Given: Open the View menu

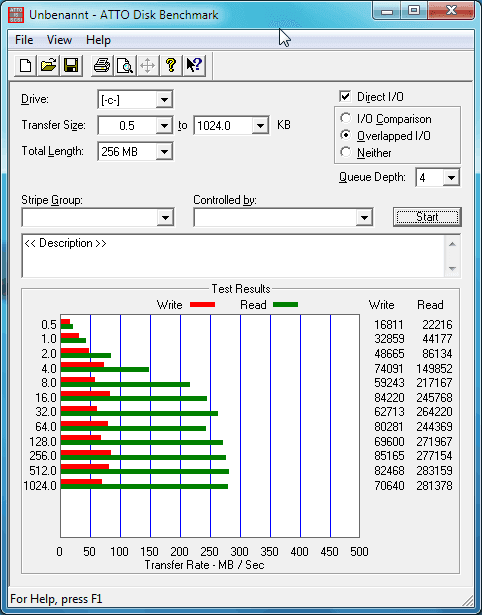Looking at the screenshot, I should click(x=59, y=40).
